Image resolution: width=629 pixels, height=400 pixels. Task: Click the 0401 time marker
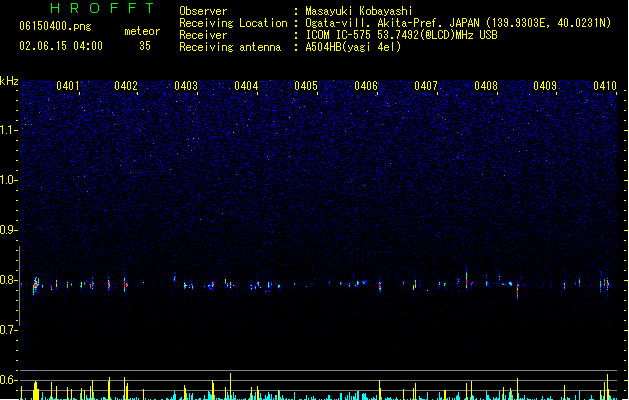click(x=68, y=86)
